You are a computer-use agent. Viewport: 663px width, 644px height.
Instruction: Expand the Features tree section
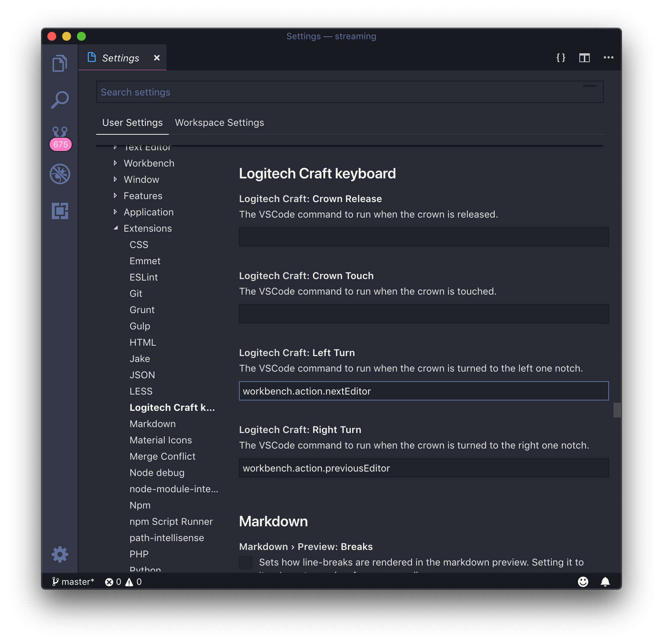[115, 196]
